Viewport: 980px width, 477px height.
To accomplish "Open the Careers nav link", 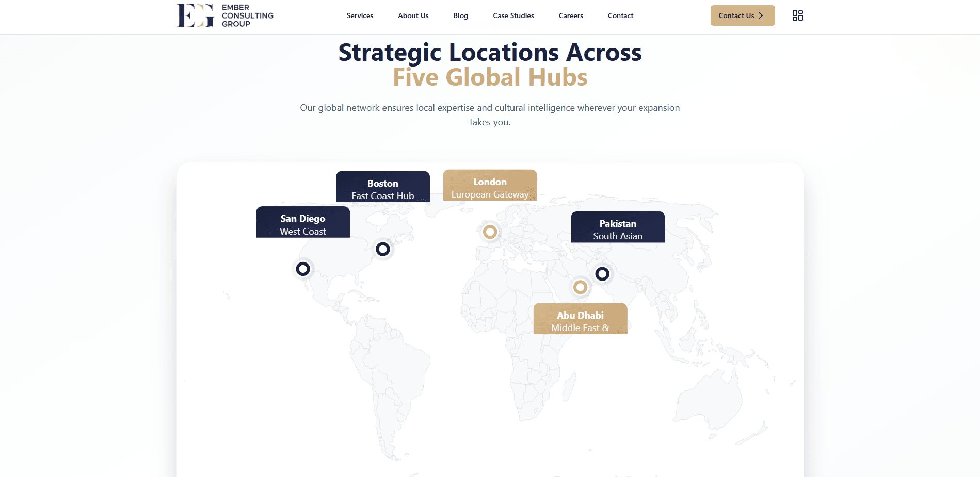I will 571,15.
